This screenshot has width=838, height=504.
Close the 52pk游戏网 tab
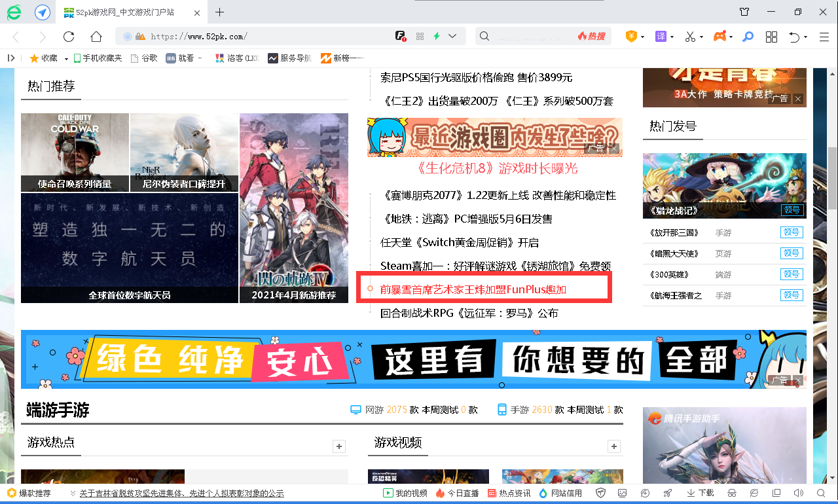click(x=198, y=12)
